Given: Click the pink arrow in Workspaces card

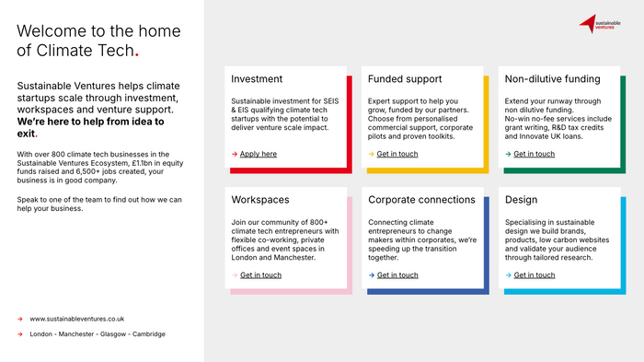Looking at the screenshot, I should click(x=235, y=275).
